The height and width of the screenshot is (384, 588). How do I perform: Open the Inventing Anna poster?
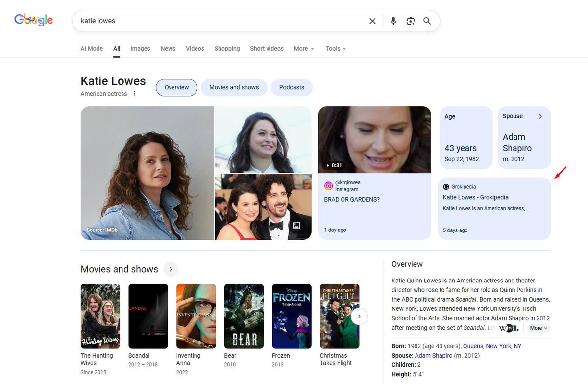[196, 316]
